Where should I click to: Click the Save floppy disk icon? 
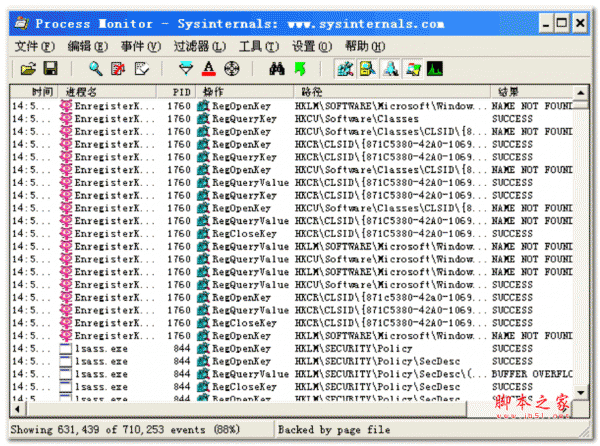51,69
